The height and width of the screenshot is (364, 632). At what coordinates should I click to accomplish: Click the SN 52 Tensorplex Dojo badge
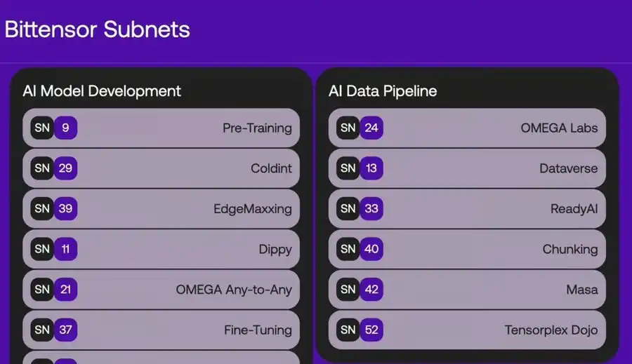pyautogui.click(x=360, y=330)
